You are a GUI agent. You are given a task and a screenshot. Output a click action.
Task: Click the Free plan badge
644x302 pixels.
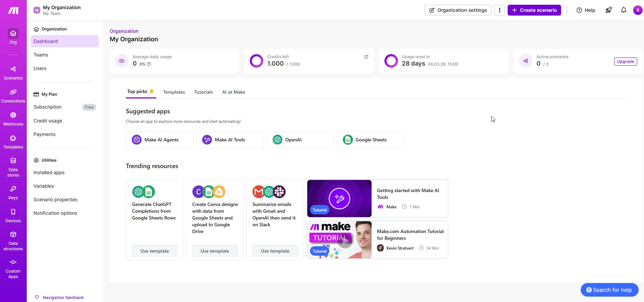coord(89,107)
